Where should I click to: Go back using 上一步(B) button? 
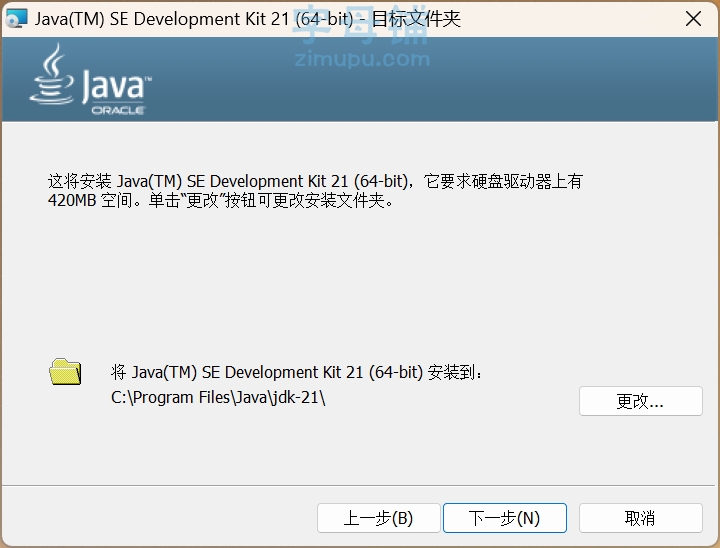pos(378,518)
